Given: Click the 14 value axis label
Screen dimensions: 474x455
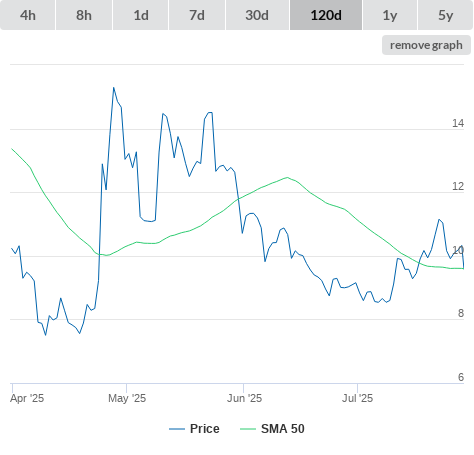Looking at the screenshot, I should 458,123.
